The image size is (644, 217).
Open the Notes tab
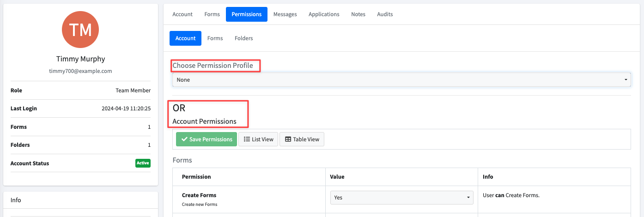click(x=358, y=14)
